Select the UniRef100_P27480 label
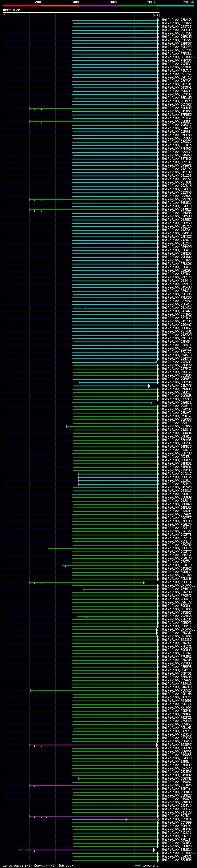This screenshot has height=868, width=197. (x=177, y=301)
